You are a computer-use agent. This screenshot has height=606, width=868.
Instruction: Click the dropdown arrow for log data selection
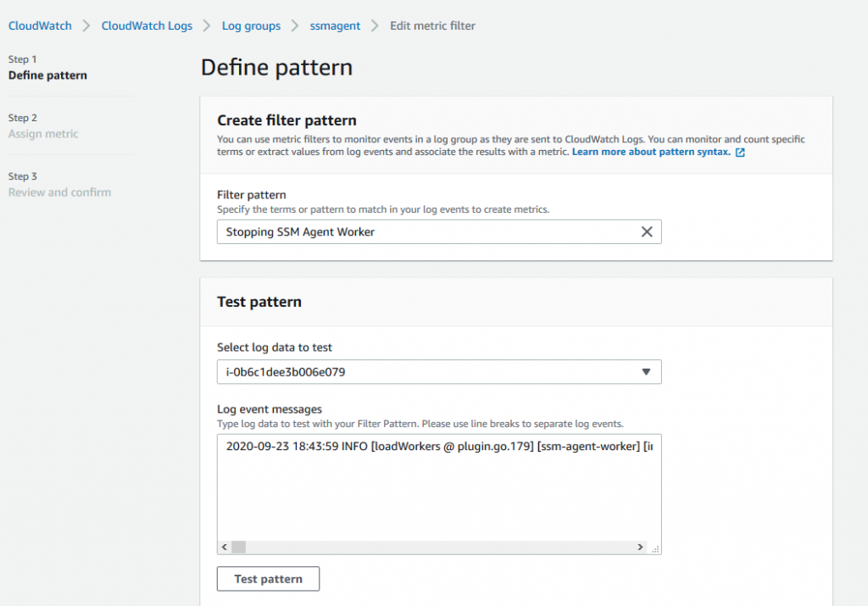tap(647, 371)
